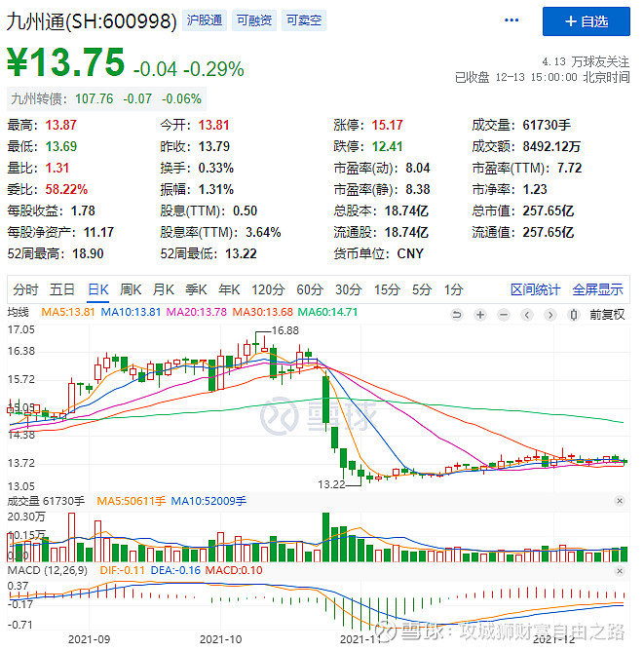This screenshot has height=651, width=644.
Task: Click the current price ¥13.75
Action: (66, 62)
